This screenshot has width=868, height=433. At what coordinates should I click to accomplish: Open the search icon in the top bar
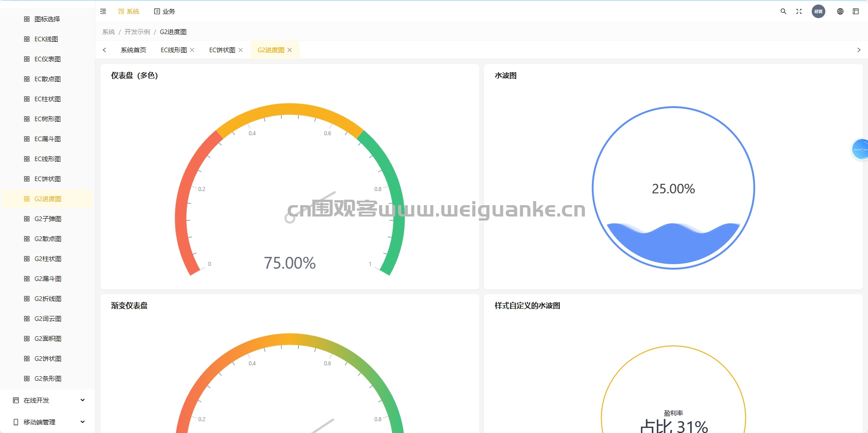pos(783,11)
